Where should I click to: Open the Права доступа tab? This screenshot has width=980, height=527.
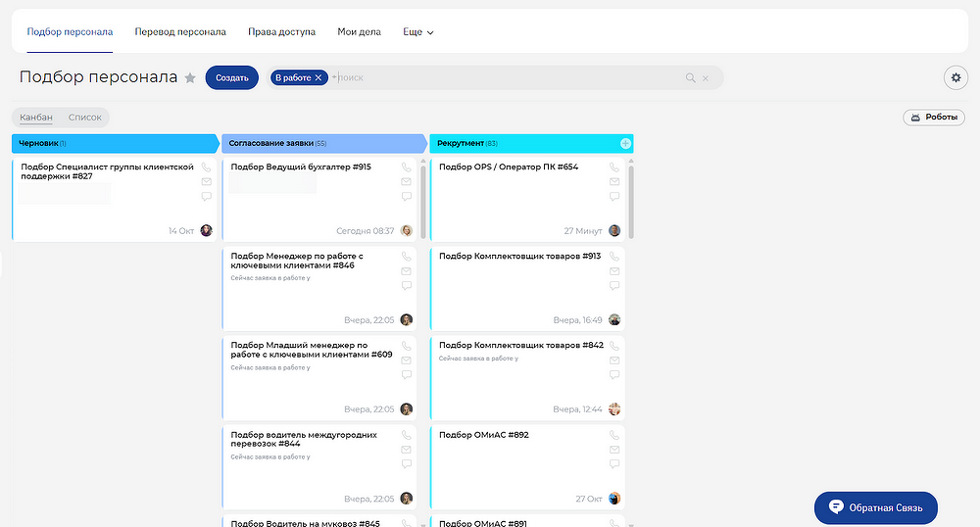click(281, 32)
